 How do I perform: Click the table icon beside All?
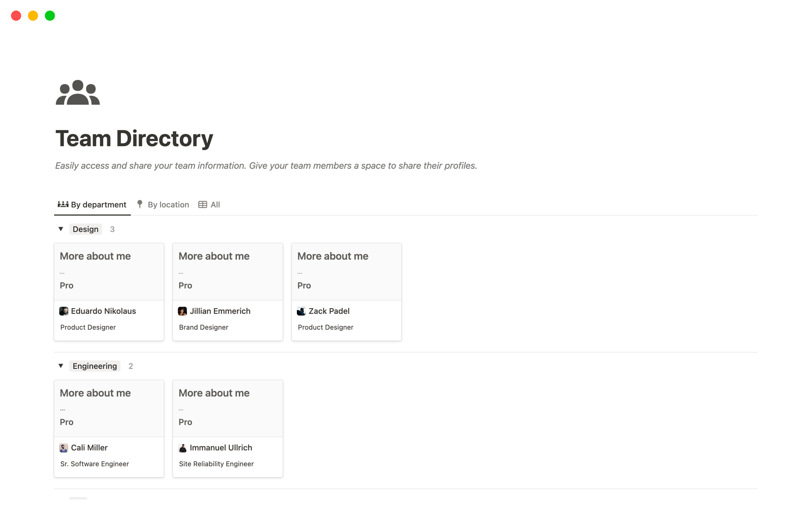pyautogui.click(x=203, y=204)
